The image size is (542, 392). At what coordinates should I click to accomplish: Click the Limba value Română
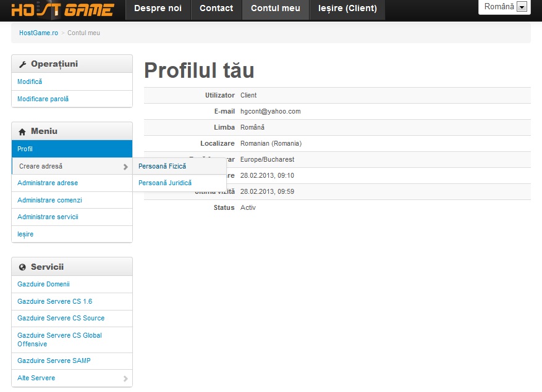point(252,127)
